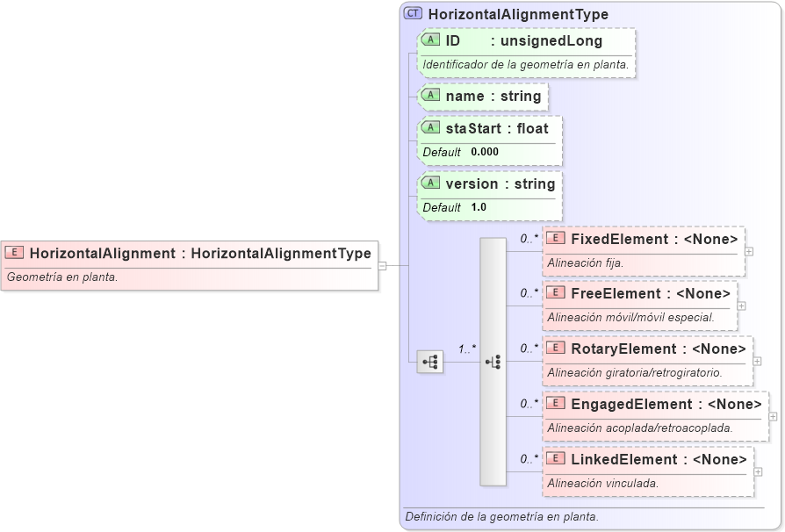Click 'Alineación fija.' annotation
The width and height of the screenshot is (785, 532).
click(586, 263)
